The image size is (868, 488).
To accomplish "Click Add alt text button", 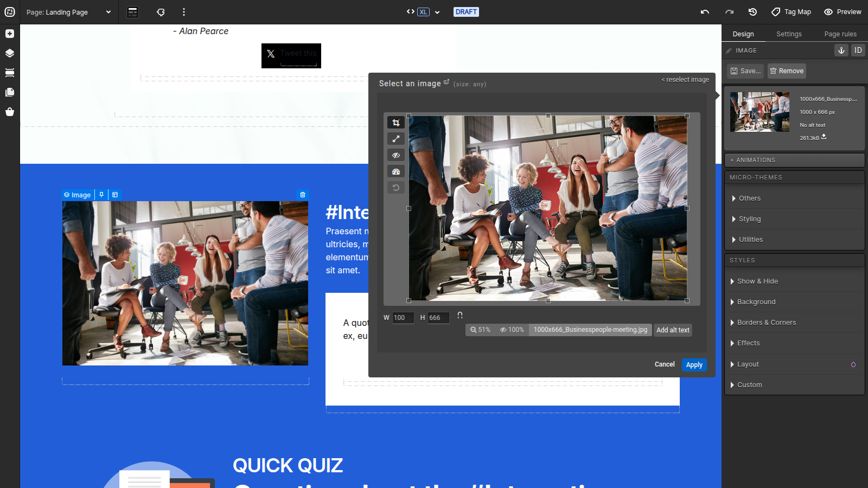I will [x=673, y=330].
